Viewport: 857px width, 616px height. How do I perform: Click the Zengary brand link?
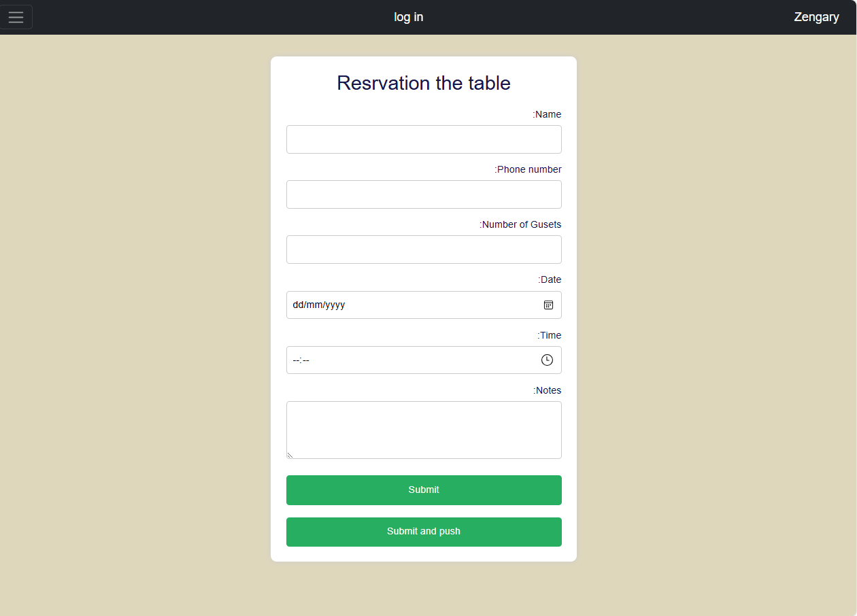(816, 17)
